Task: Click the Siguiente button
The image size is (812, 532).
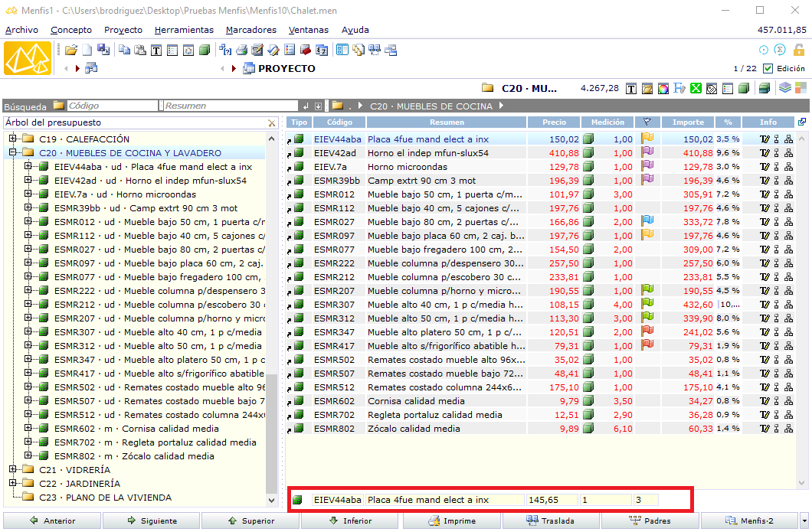Action: (151, 521)
